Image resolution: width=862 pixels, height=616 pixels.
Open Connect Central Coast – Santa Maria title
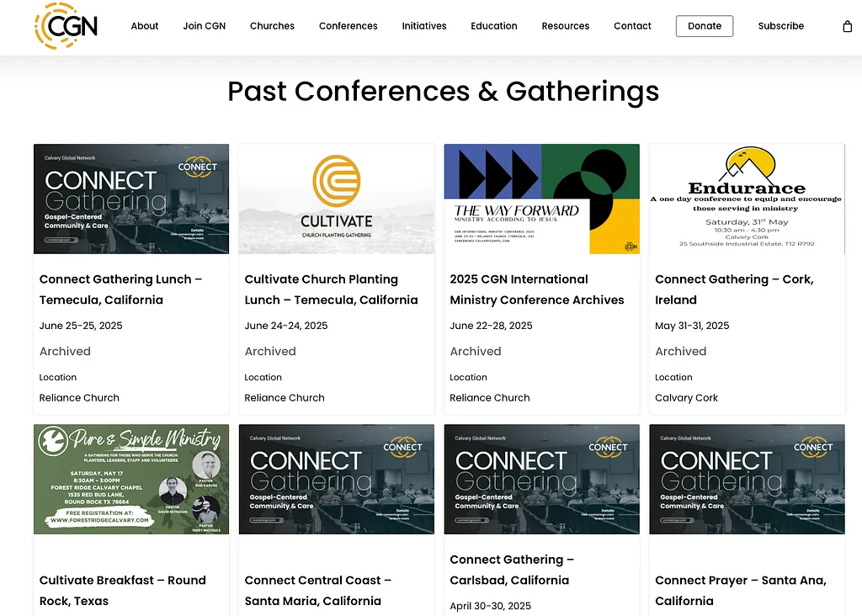coord(317,591)
